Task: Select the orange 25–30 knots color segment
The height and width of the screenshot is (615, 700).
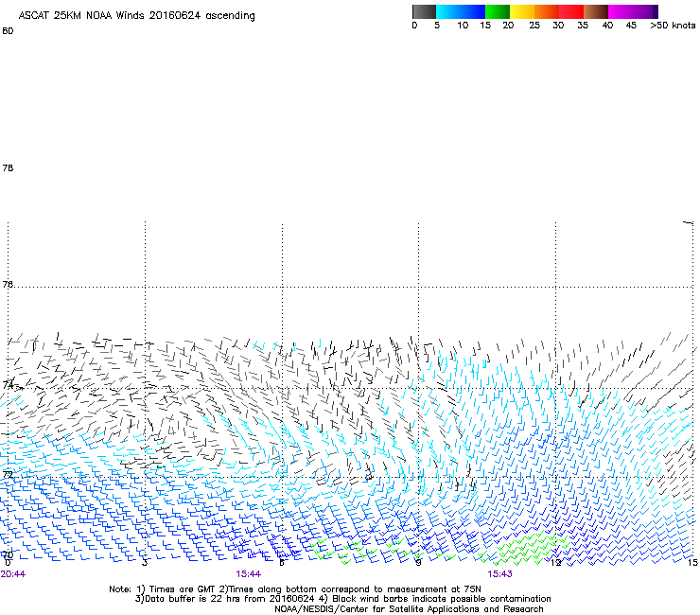Action: 547,11
